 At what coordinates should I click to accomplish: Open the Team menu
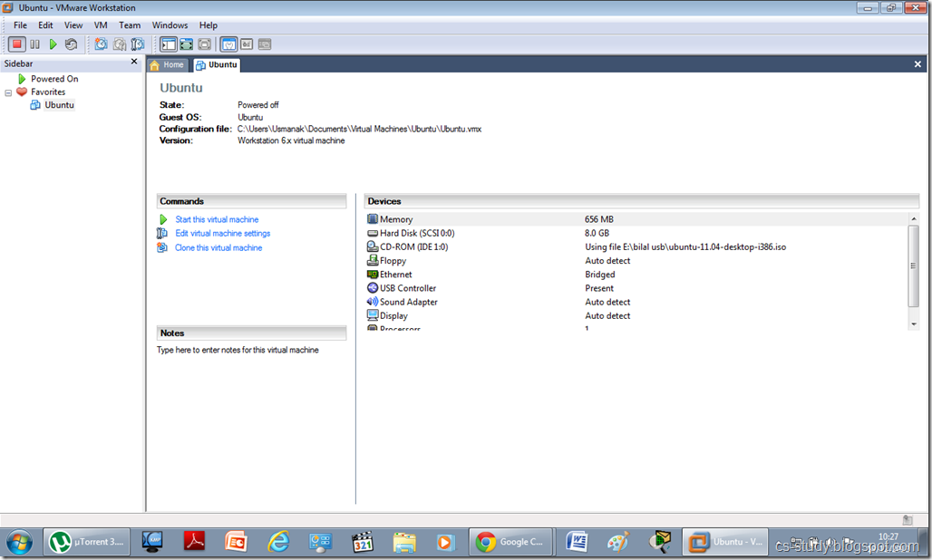point(130,25)
